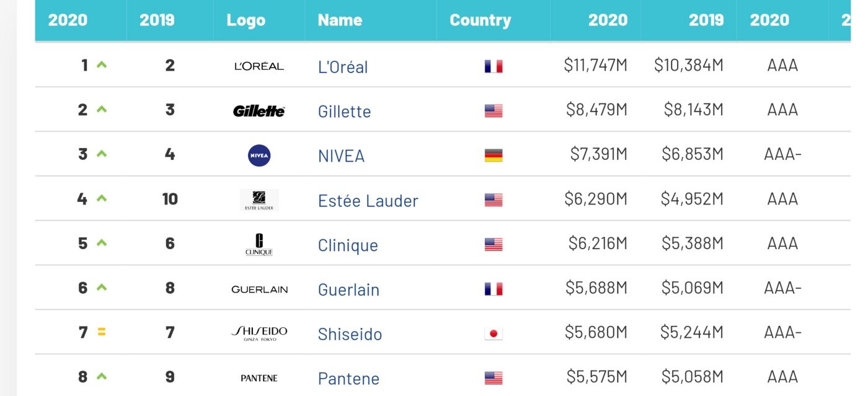
Task: Click the Guerlain logo image
Action: [259, 289]
